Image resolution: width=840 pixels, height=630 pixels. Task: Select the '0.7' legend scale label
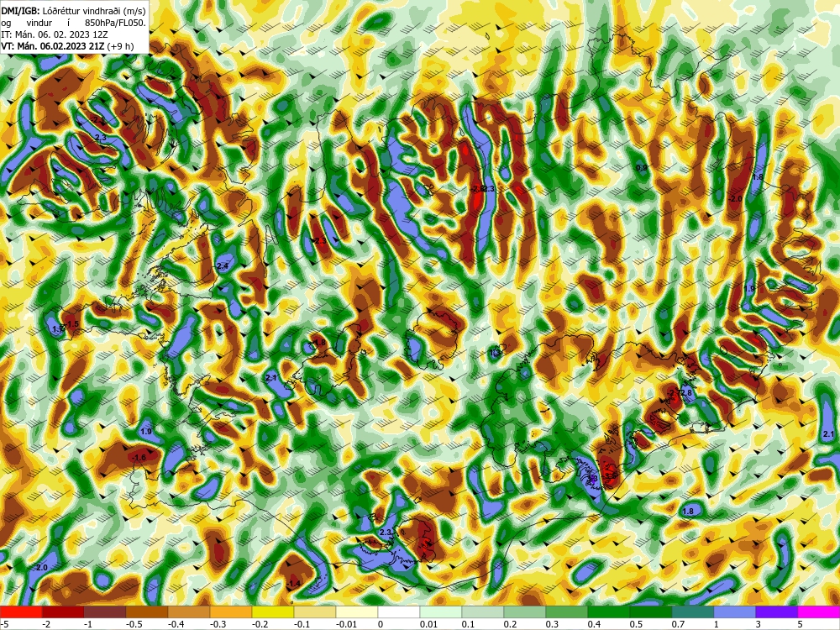[678, 624]
